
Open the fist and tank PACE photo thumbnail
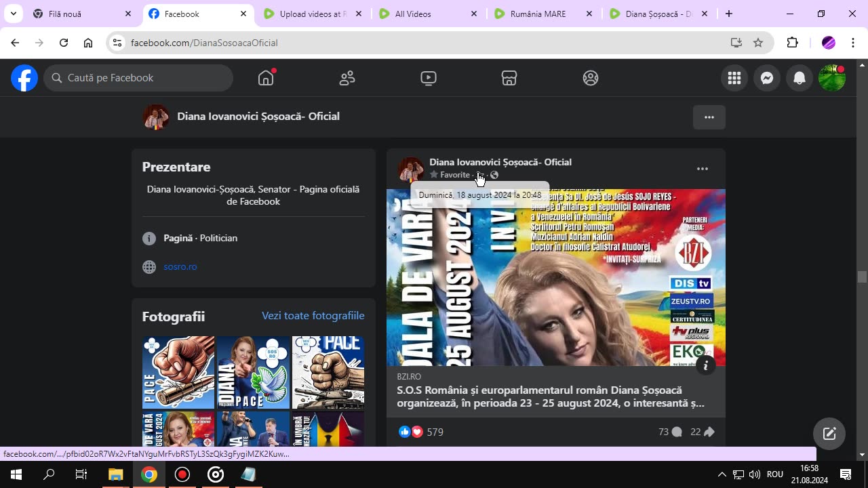328,372
